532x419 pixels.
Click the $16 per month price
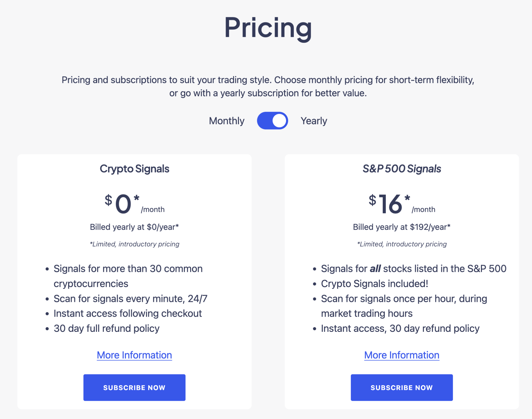pyautogui.click(x=401, y=204)
